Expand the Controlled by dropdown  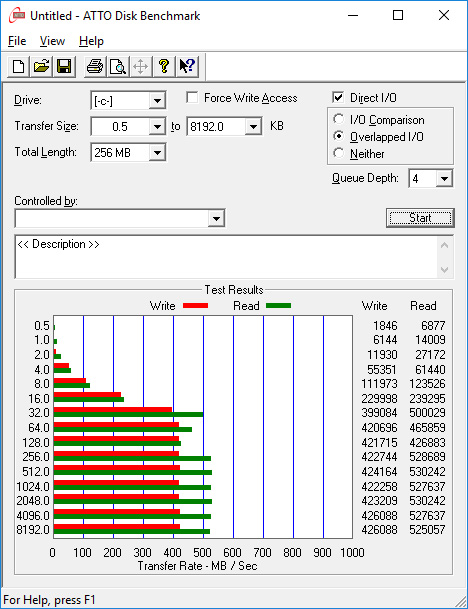(216, 219)
